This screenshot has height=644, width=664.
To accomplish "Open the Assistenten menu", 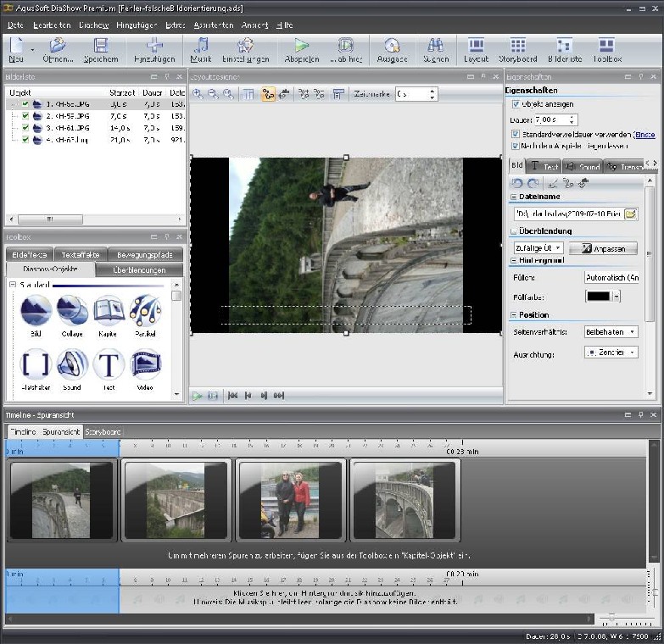I will pos(213,25).
